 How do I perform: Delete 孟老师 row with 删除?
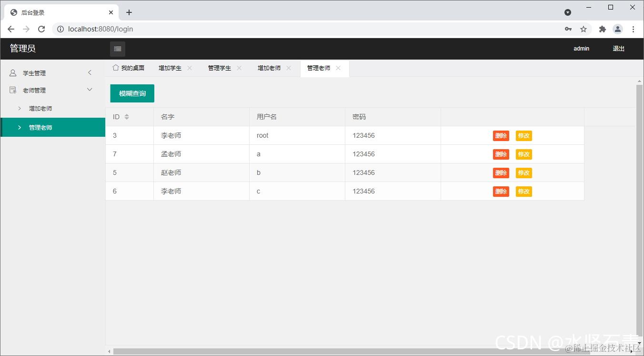[501, 154]
